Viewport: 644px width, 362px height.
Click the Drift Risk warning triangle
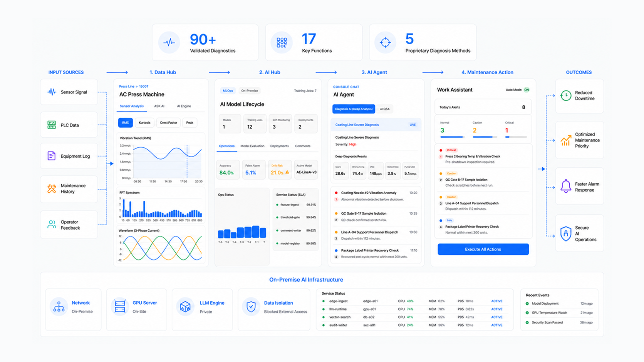click(x=287, y=172)
